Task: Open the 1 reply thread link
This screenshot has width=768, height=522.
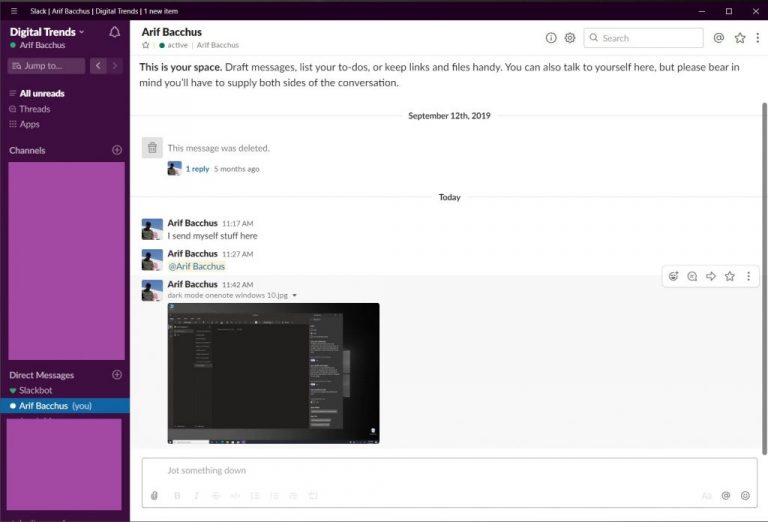Action: [197, 169]
